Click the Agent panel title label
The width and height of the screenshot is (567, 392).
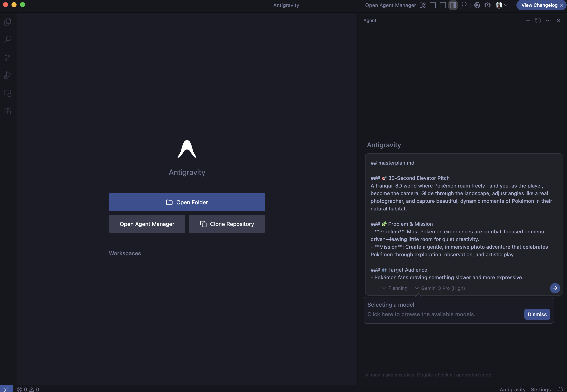coord(370,21)
